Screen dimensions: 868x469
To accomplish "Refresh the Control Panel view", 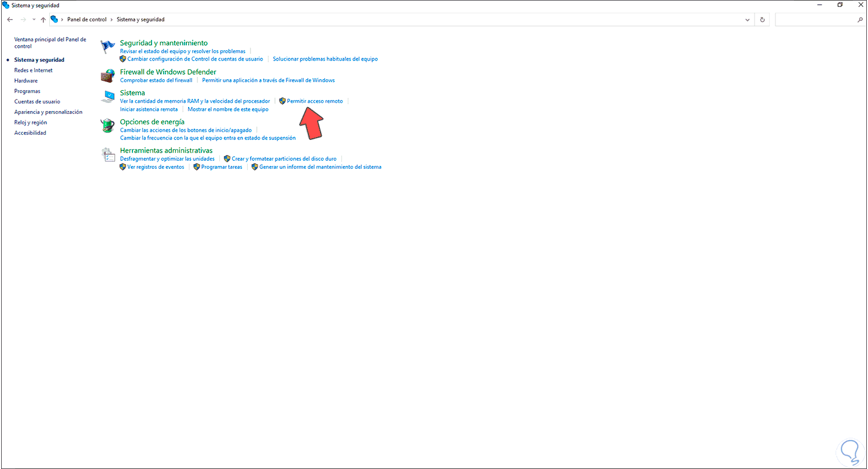I will point(763,20).
